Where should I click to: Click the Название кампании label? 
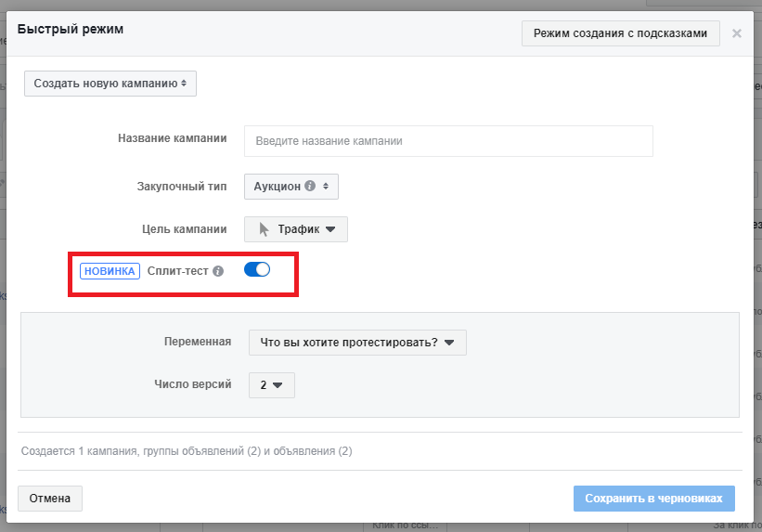[x=172, y=138]
